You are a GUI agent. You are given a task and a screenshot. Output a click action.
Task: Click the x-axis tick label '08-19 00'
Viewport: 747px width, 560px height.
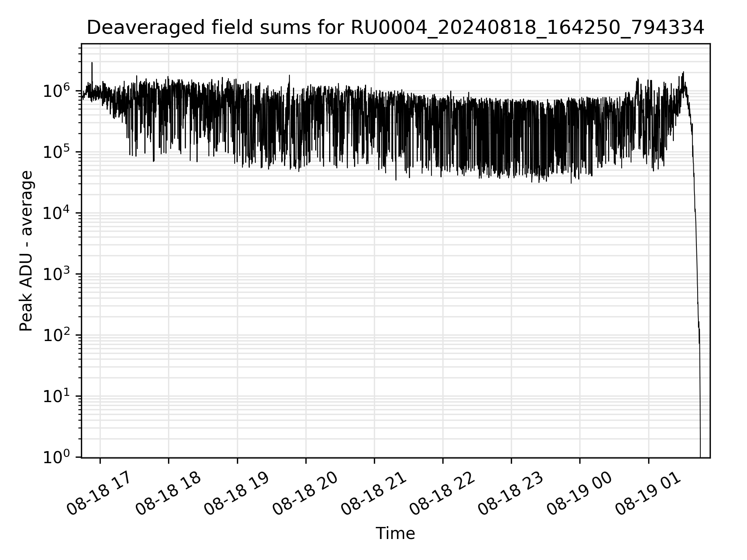(579, 494)
